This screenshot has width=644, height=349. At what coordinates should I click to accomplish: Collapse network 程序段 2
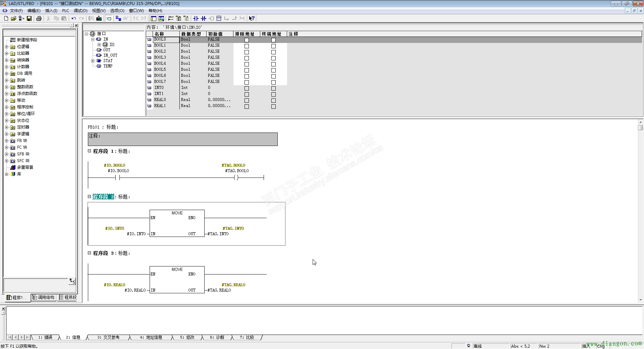point(90,197)
